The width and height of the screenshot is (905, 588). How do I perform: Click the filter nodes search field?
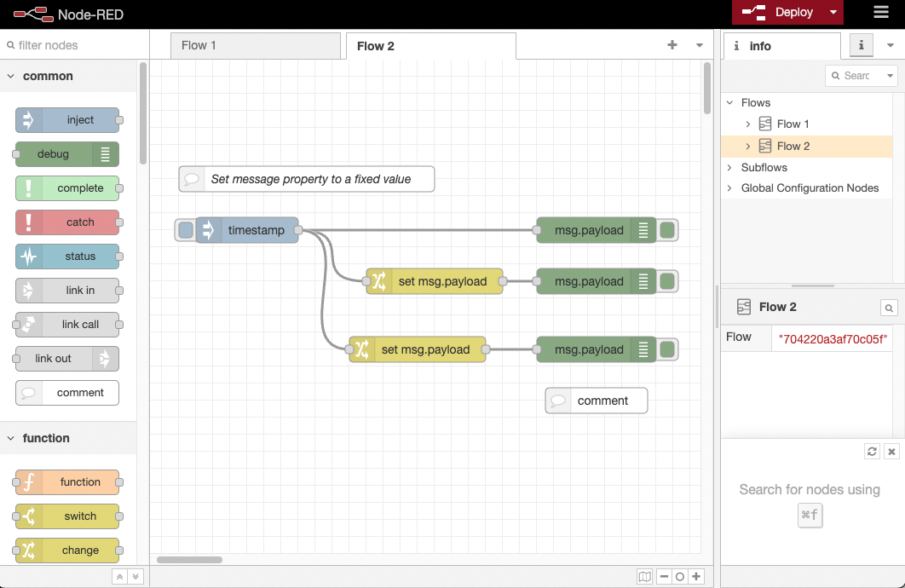click(72, 45)
